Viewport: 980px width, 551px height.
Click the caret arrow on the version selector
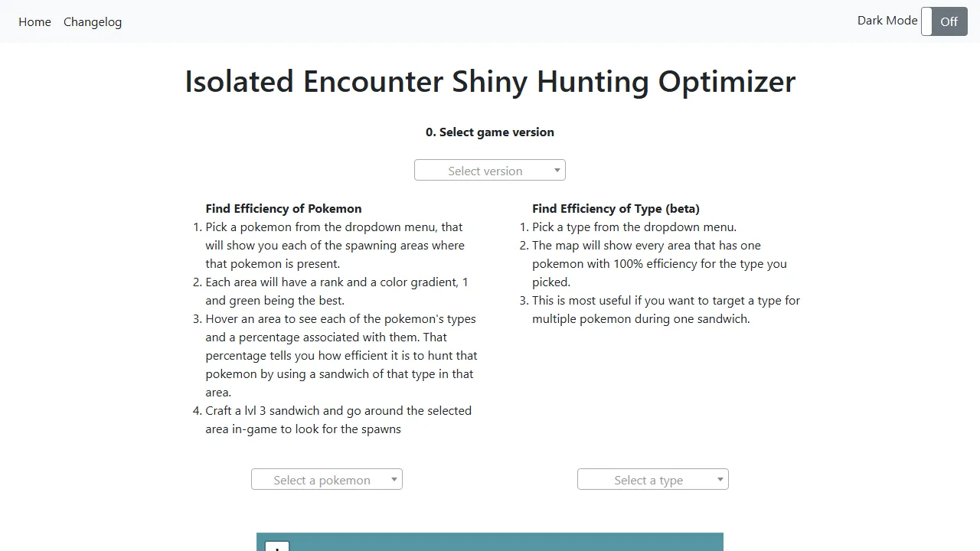pos(557,170)
